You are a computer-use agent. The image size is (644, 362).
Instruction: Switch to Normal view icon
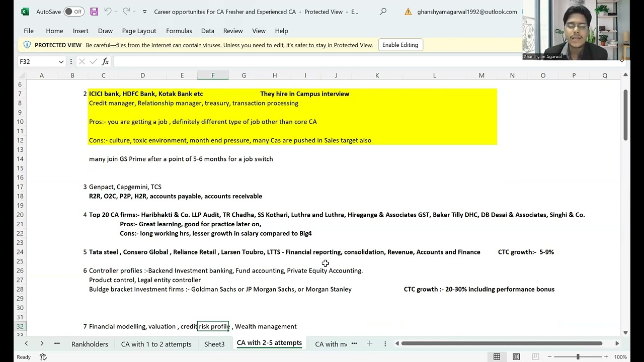tap(497, 357)
